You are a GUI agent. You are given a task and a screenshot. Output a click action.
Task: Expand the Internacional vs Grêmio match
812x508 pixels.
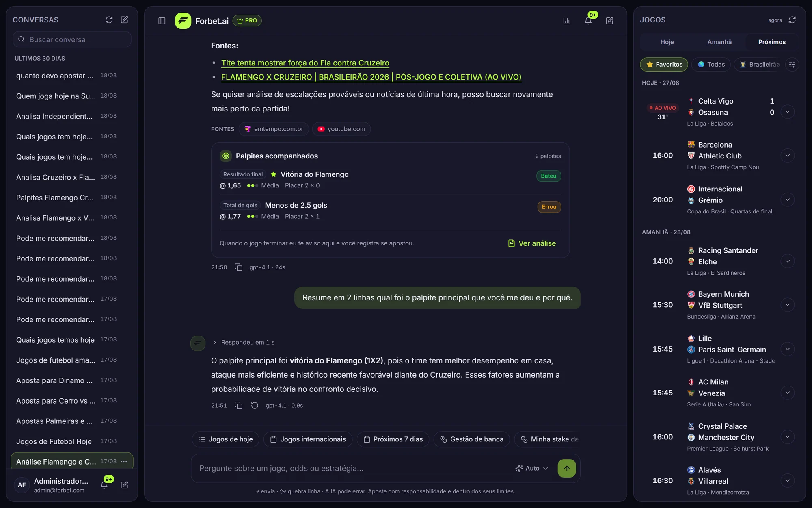click(x=787, y=200)
